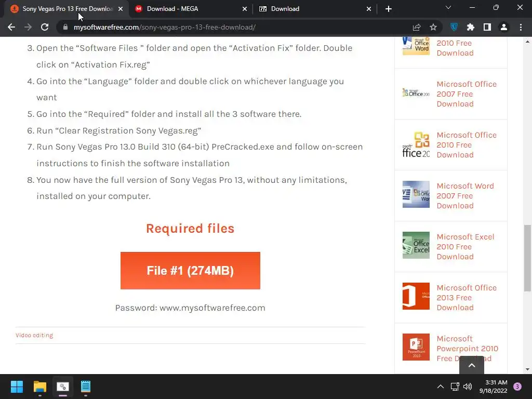Image resolution: width=532 pixels, height=399 pixels.
Task: Bookmark this page with star
Action: coord(433,27)
